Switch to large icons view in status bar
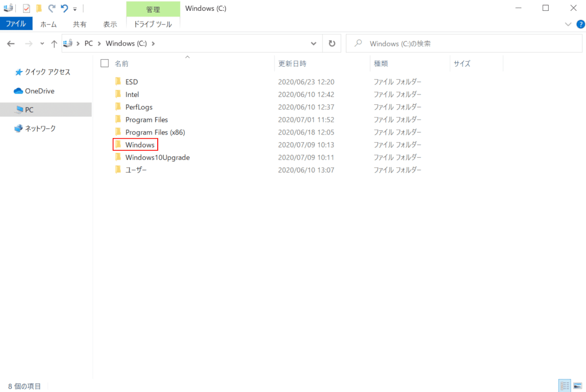Image resolution: width=586 pixels, height=392 pixels. [578, 386]
